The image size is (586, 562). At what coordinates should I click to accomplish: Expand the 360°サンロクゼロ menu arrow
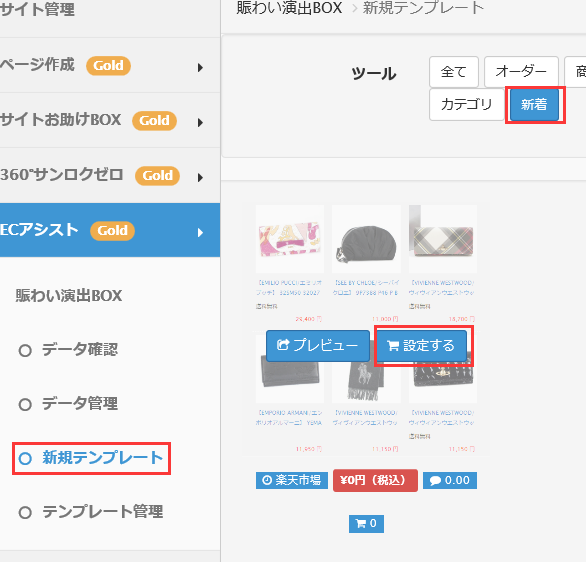[200, 177]
